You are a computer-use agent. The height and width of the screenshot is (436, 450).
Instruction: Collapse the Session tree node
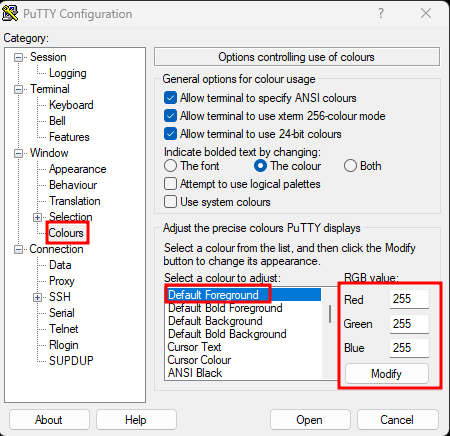coord(18,57)
